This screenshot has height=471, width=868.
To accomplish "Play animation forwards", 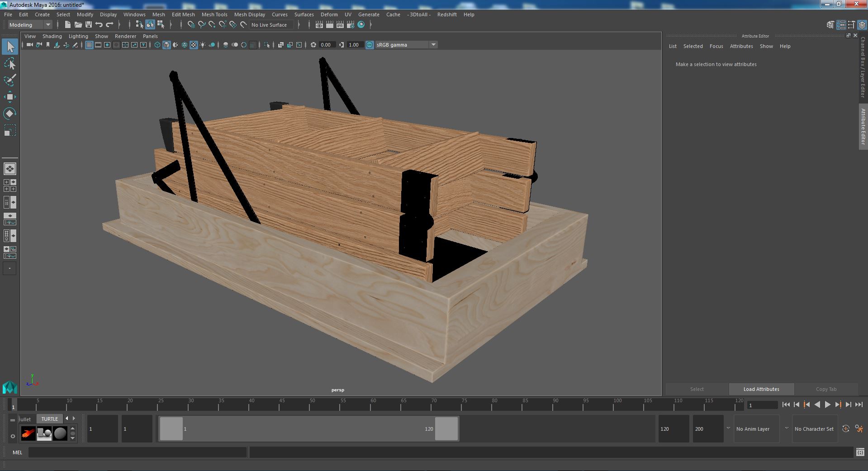I will tap(827, 405).
